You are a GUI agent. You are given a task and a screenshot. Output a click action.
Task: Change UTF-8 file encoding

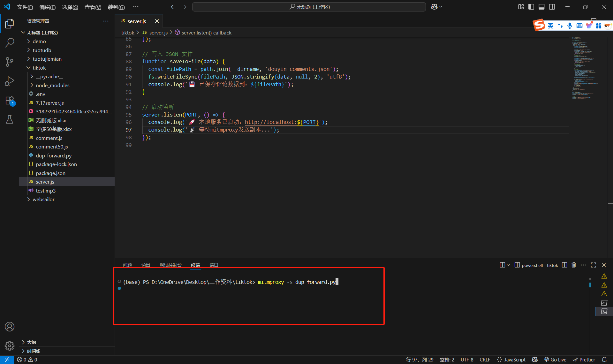tap(467, 360)
